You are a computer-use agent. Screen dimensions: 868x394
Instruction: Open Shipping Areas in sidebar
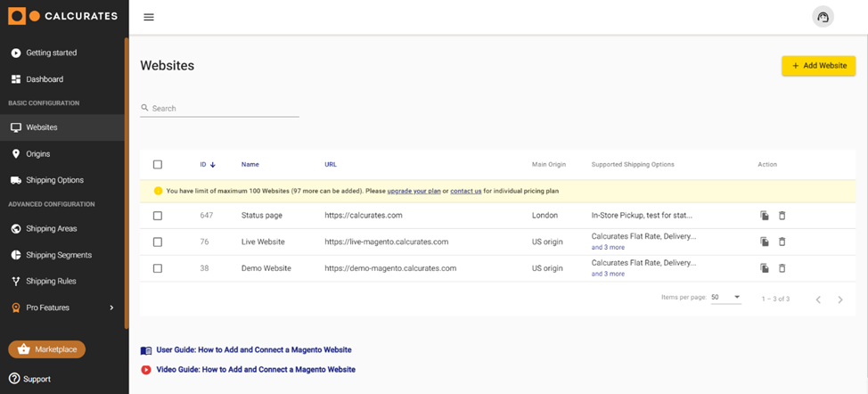62,228
